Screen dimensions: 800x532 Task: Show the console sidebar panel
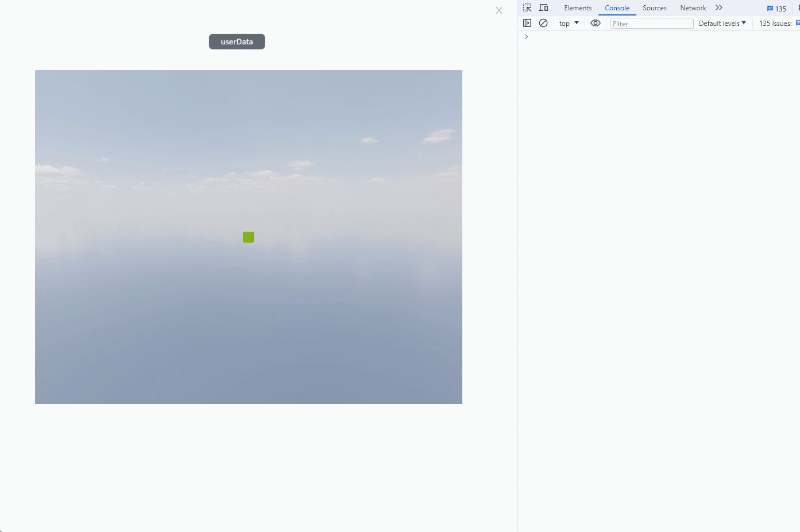point(527,24)
